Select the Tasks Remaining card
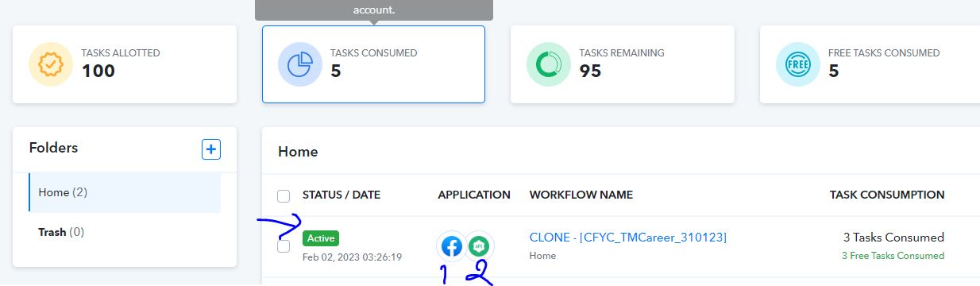The image size is (980, 286). coord(623,64)
